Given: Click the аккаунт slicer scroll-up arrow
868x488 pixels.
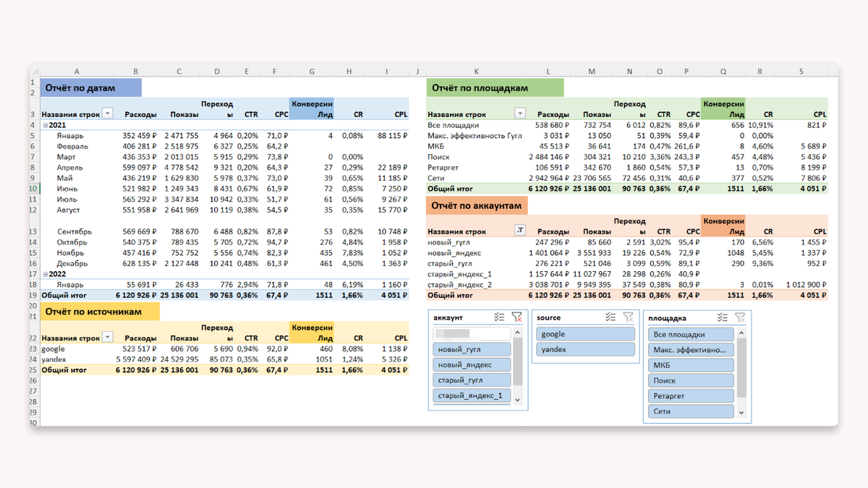Looking at the screenshot, I should click(x=517, y=331).
